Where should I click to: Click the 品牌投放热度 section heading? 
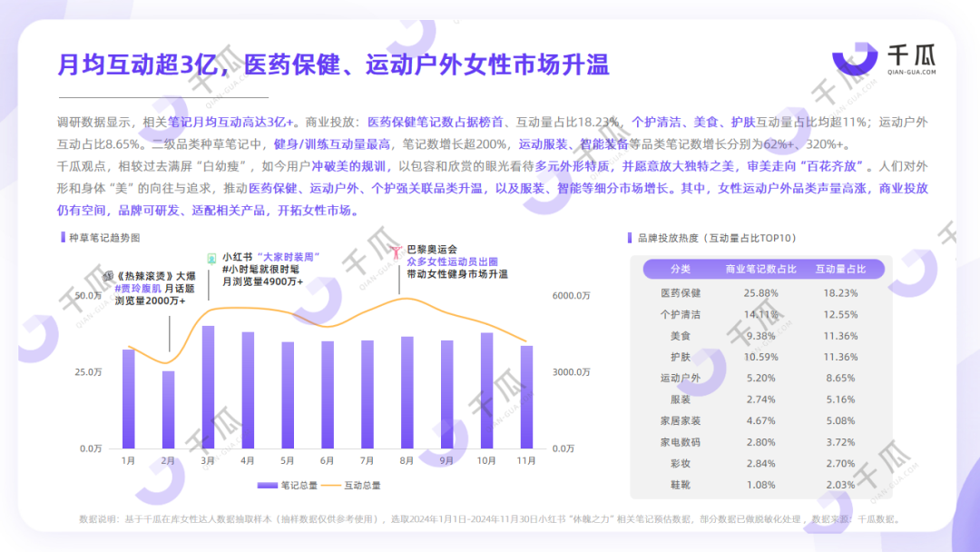[x=717, y=238]
